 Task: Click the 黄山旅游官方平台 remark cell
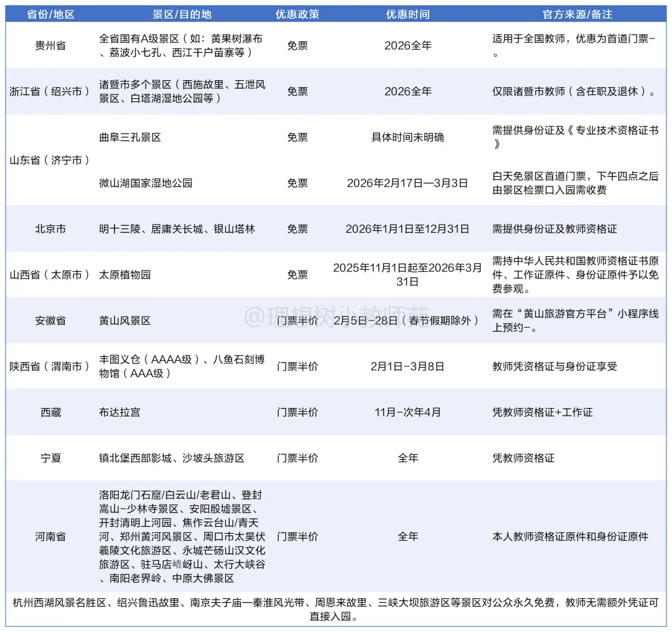tap(575, 320)
